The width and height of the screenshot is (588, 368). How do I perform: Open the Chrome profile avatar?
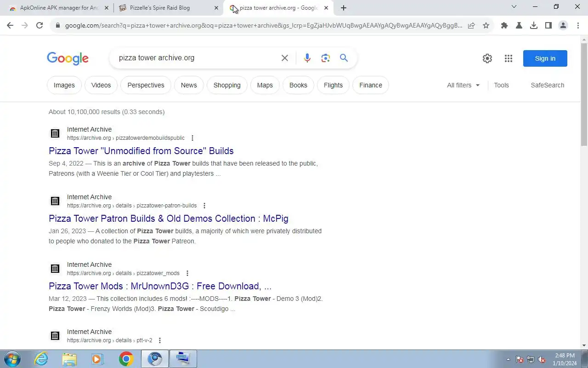[563, 26]
